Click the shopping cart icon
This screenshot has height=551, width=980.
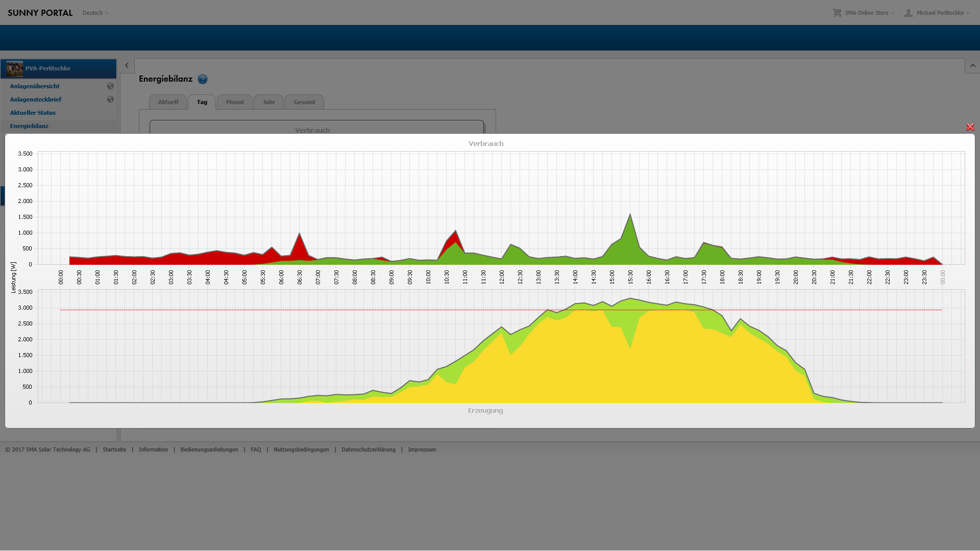[837, 13]
